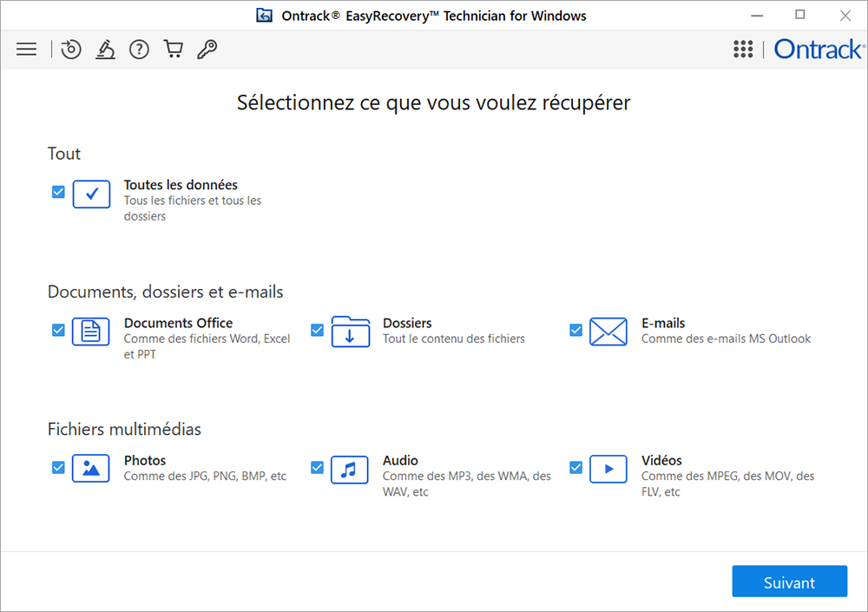
Task: Click the shopping cart buy icon
Action: coord(174,49)
